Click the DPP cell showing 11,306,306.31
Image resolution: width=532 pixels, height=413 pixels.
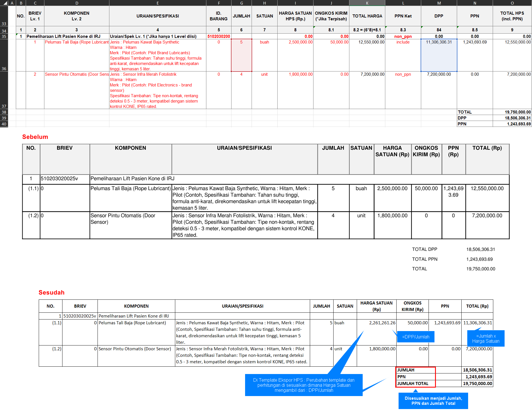pos(439,55)
